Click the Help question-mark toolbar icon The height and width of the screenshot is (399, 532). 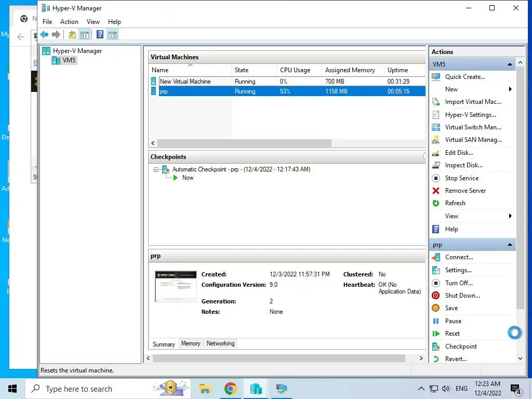tap(100, 34)
